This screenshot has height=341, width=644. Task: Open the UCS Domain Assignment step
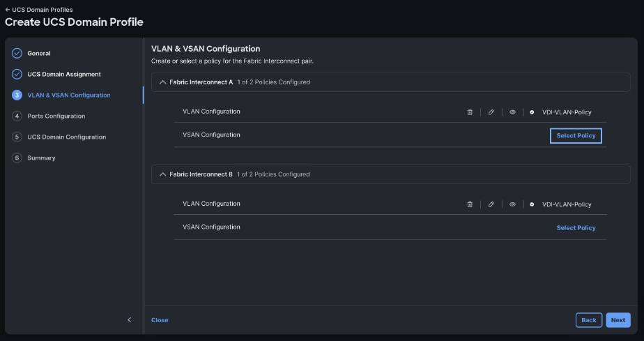[x=64, y=75]
